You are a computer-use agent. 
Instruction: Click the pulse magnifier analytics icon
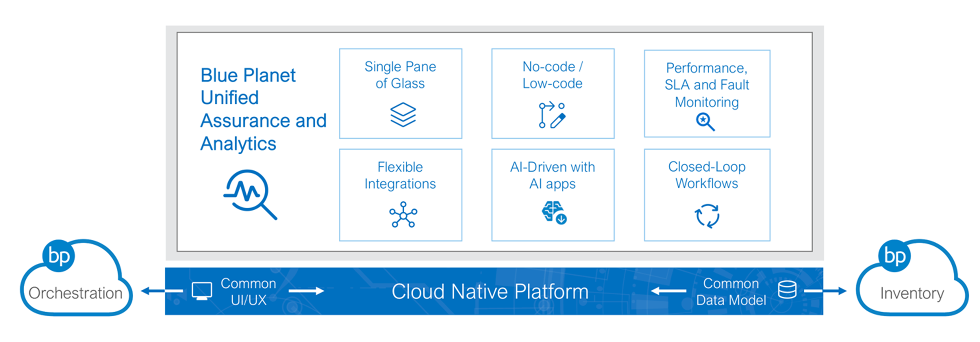click(250, 194)
